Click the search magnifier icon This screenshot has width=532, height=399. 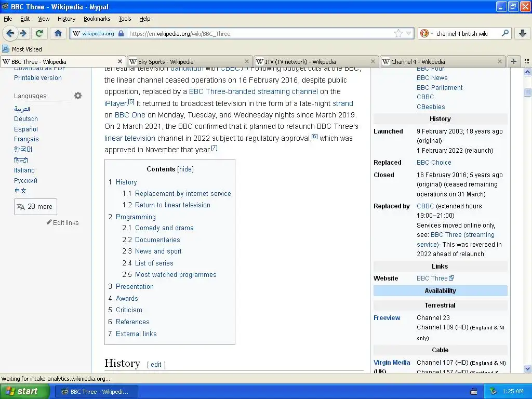[505, 33]
